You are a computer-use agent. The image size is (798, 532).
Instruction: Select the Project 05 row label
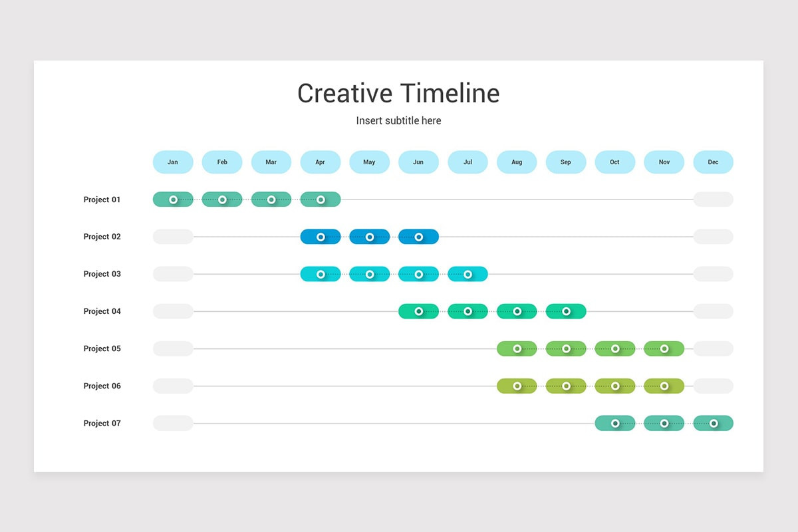(x=102, y=348)
